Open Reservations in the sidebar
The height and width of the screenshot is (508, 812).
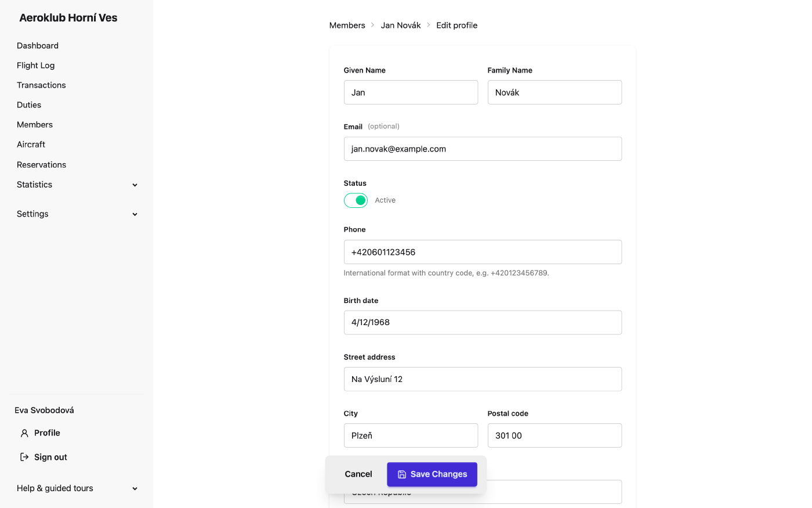pos(42,165)
